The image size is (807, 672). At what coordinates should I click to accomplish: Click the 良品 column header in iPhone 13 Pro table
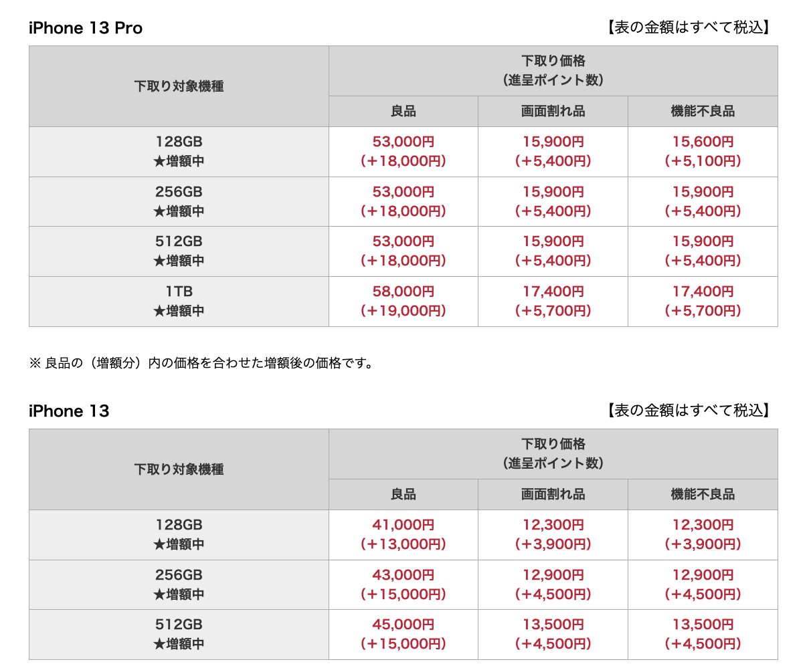(403, 111)
